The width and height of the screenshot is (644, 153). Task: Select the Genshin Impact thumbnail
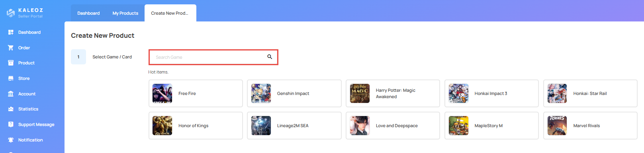[261, 93]
